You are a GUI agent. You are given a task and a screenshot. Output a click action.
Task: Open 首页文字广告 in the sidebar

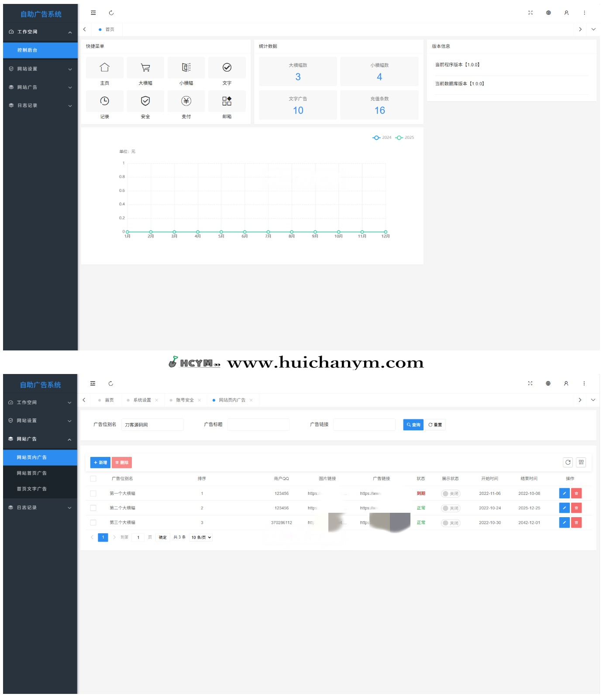click(32, 489)
